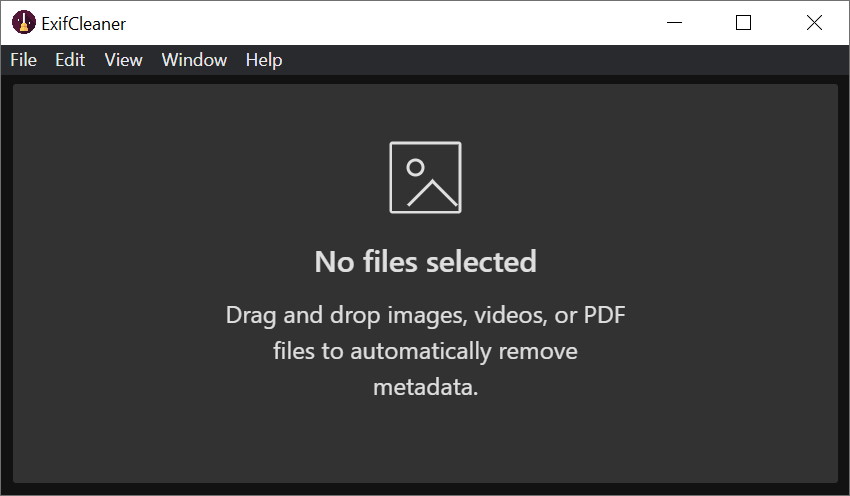This screenshot has width=850, height=496.
Task: Click the word "metadata." in the description
Action: pyautogui.click(x=425, y=387)
